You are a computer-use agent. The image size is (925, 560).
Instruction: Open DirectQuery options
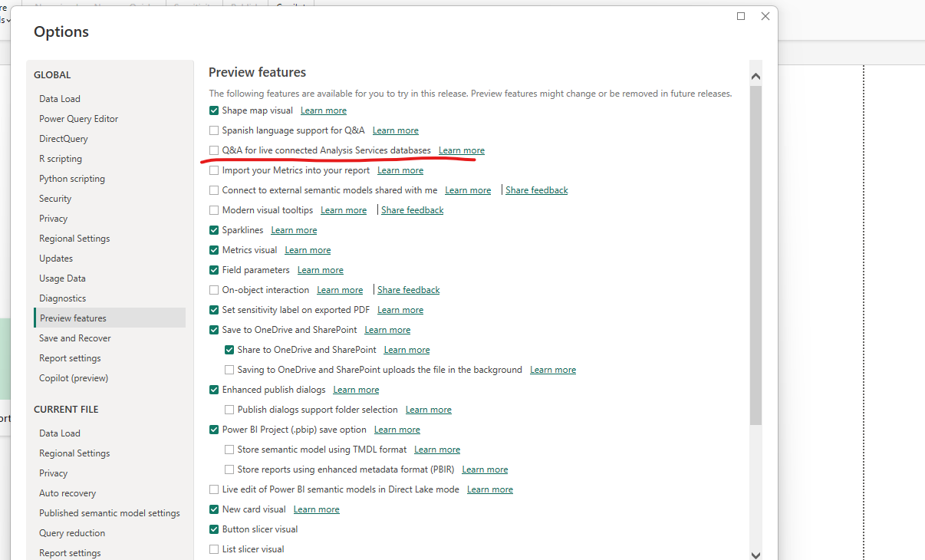[110, 139]
